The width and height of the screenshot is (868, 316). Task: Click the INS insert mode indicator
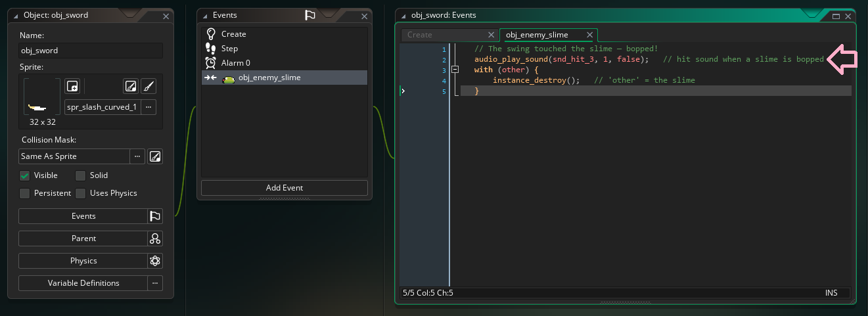click(831, 293)
